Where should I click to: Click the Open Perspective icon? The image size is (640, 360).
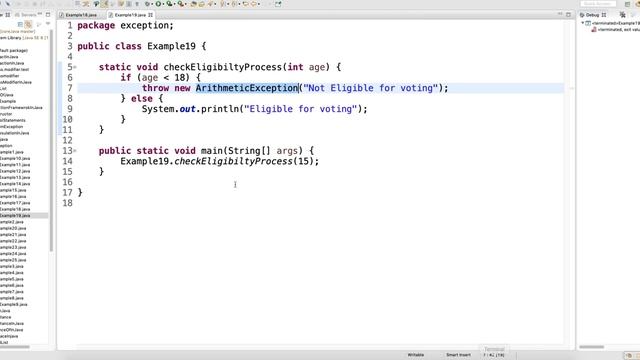[627, 4]
